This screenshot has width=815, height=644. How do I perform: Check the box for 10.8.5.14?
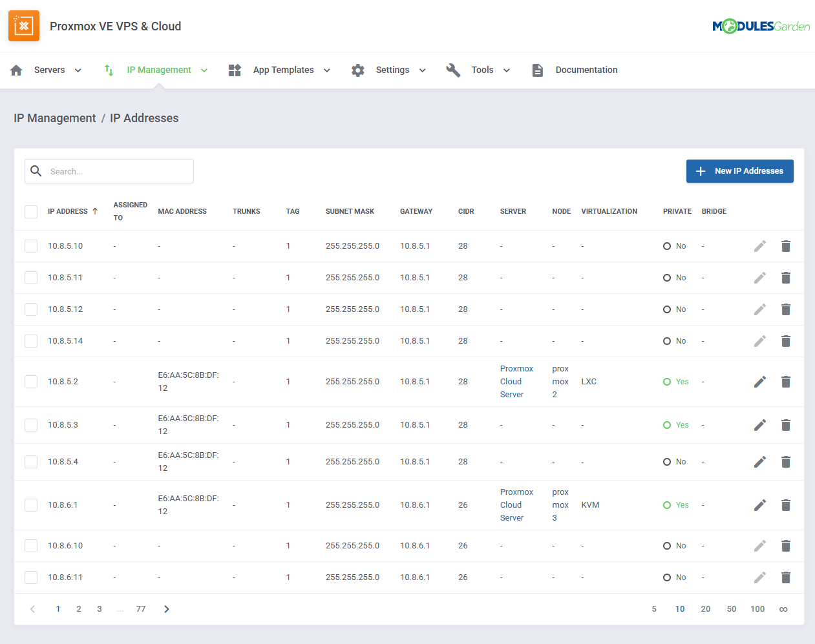tap(31, 341)
